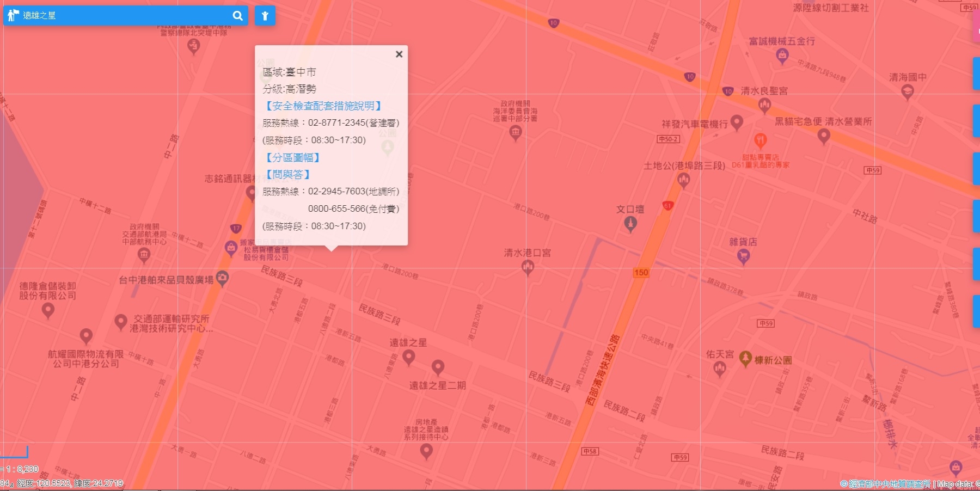The width and height of the screenshot is (980, 491).
Task: Click the 中社路 road label
Action: [x=865, y=216]
